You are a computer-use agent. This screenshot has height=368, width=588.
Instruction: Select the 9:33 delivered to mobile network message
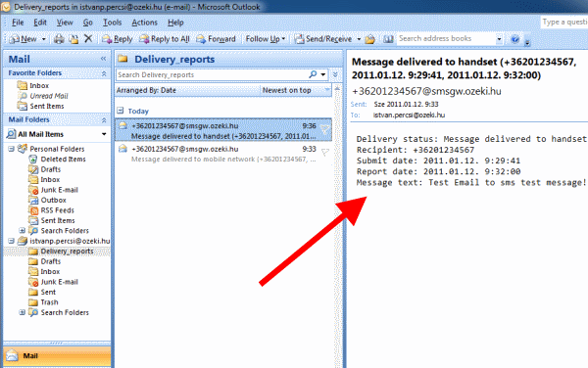coord(223,154)
